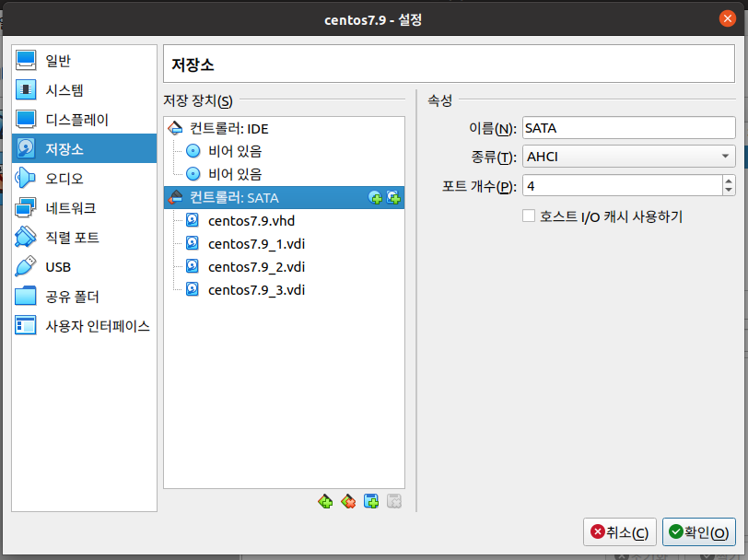Decrease the 포트 개수 value
748x560 pixels.
pyautogui.click(x=729, y=191)
